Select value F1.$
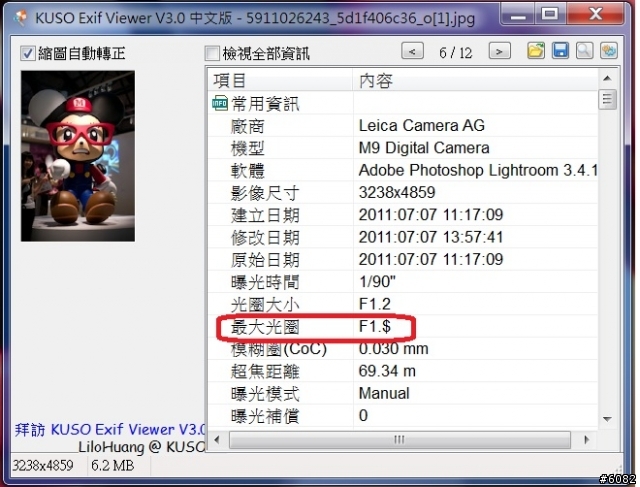 point(375,326)
